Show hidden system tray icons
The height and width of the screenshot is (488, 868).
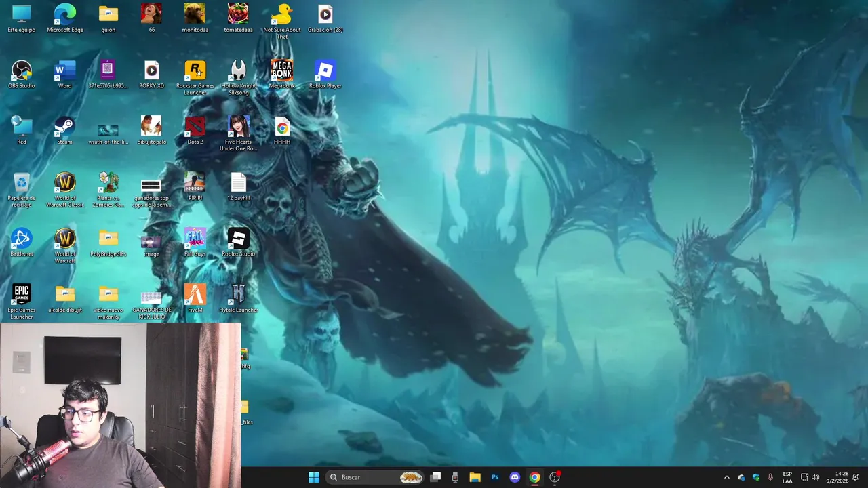coord(727,477)
